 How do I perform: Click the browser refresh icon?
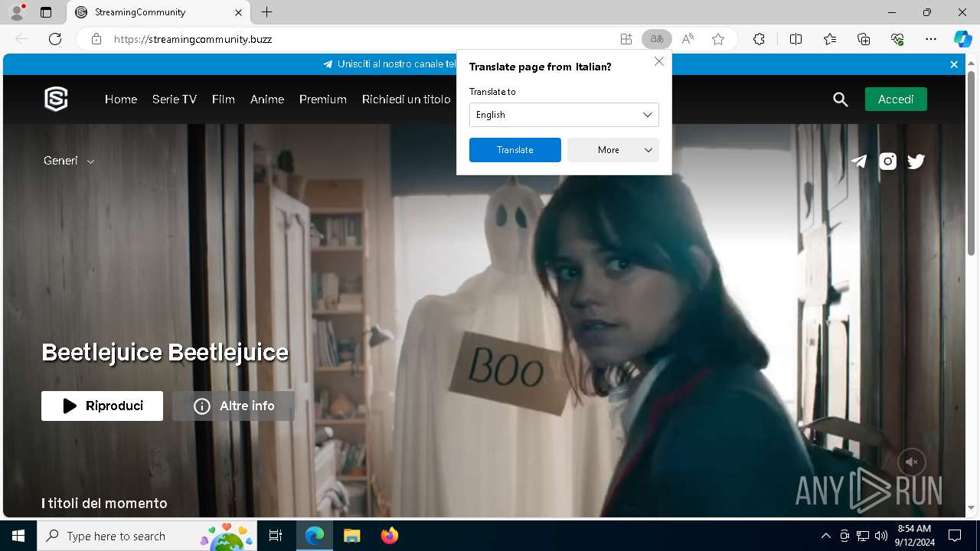click(x=55, y=39)
